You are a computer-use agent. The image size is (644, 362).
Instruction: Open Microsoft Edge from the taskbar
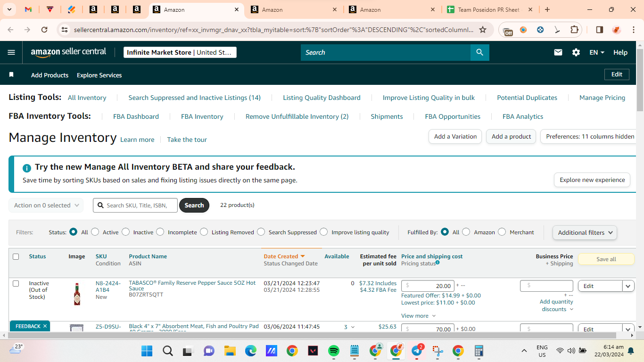250,351
